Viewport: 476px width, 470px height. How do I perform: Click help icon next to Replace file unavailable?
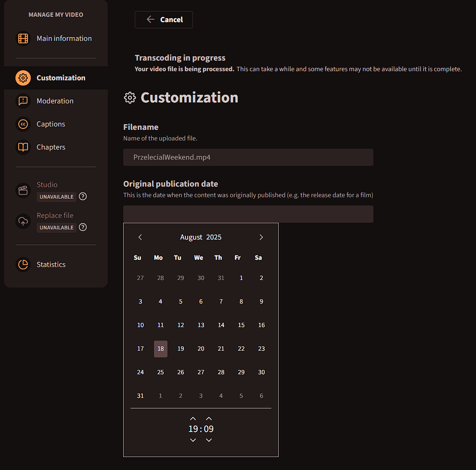tap(83, 227)
